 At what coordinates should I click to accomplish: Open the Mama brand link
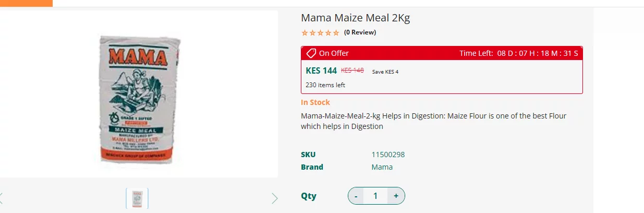382,167
